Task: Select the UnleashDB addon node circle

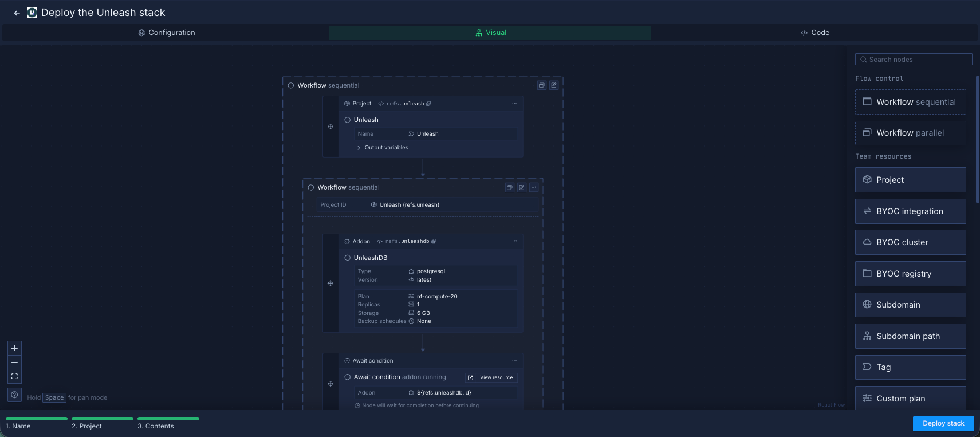Action: [x=348, y=258]
